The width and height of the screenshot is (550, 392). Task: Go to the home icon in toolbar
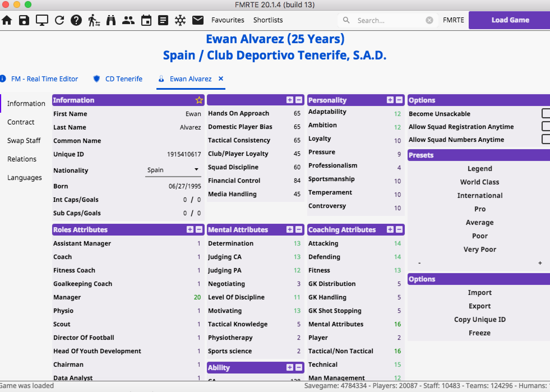[x=7, y=20]
